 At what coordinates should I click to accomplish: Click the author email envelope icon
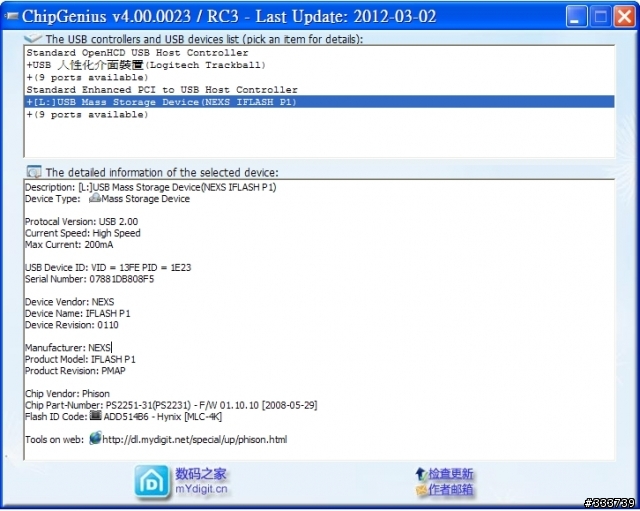click(421, 490)
